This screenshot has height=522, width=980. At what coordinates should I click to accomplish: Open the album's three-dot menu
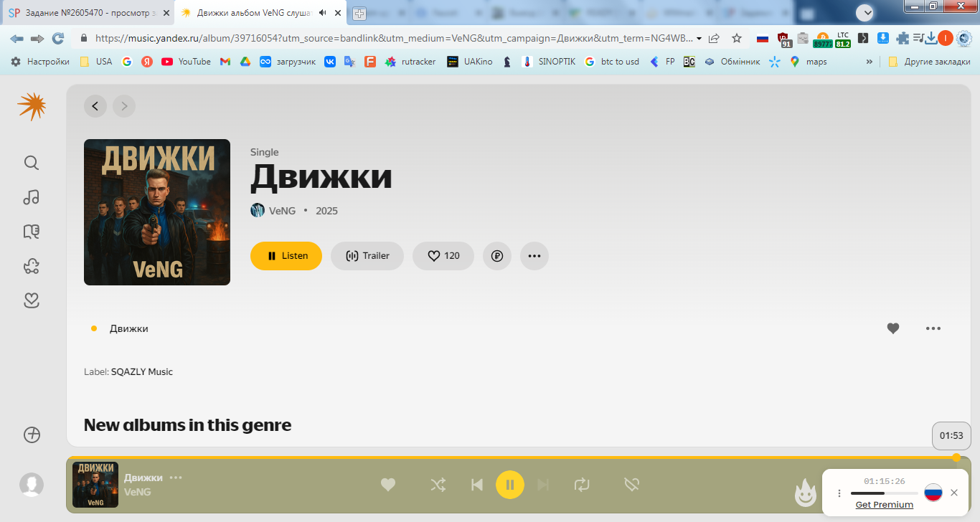pyautogui.click(x=534, y=256)
